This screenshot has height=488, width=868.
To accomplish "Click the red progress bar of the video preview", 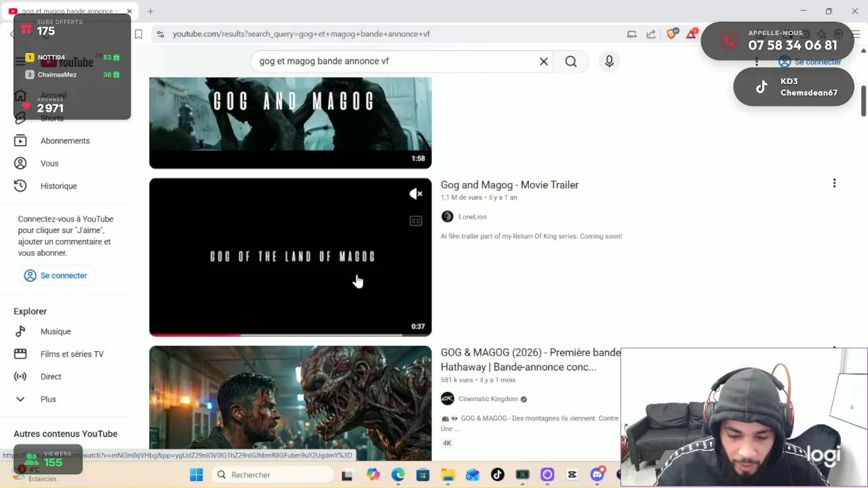I will [x=195, y=335].
